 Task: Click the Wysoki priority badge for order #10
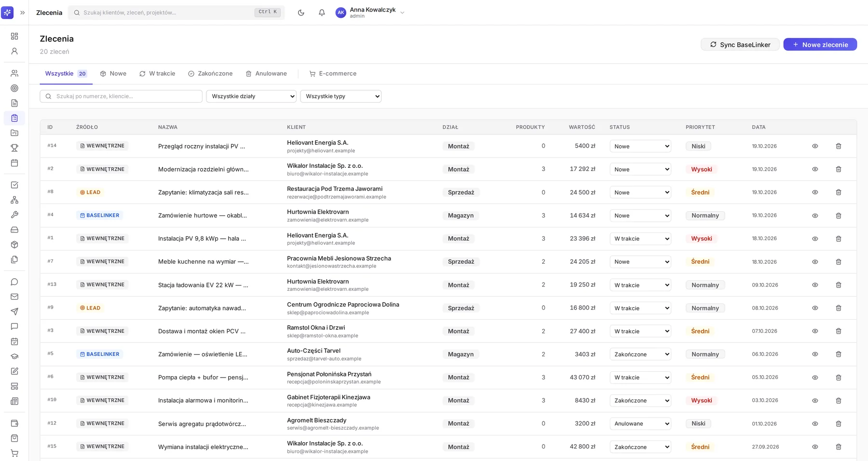(x=702, y=400)
